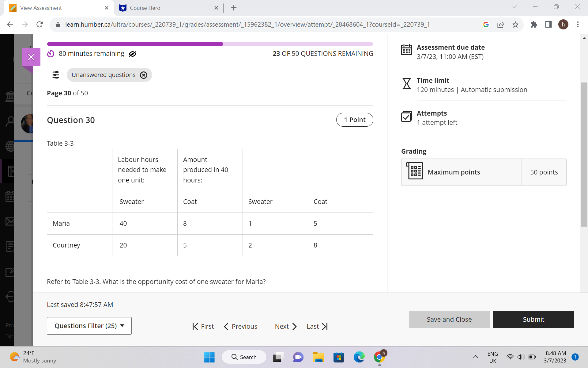Open messages via envelope icon in sidebar
The image size is (588, 368).
pyautogui.click(x=10, y=221)
